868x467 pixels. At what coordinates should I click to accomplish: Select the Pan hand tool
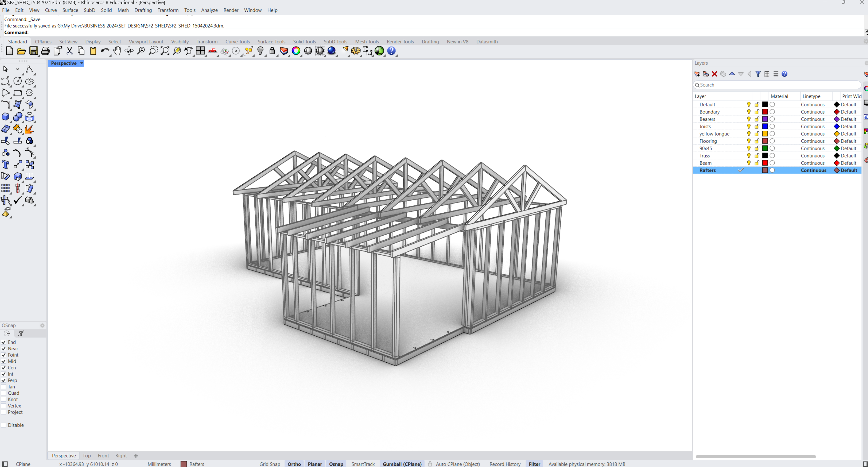(x=117, y=51)
